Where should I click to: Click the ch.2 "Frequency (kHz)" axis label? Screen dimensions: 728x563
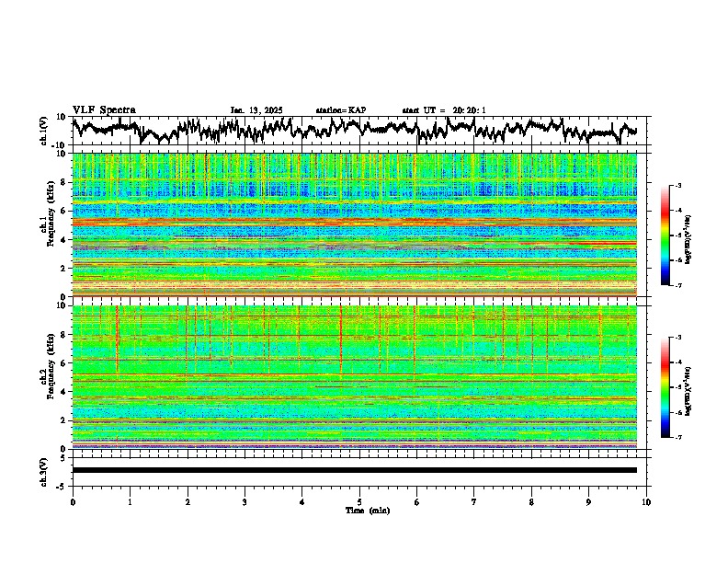coord(51,366)
